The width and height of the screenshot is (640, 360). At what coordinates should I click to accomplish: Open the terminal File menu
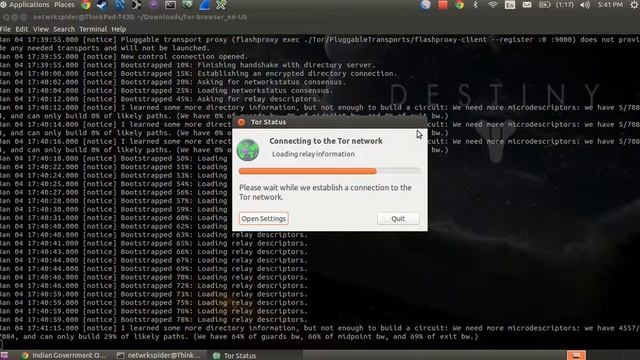click(x=5, y=29)
